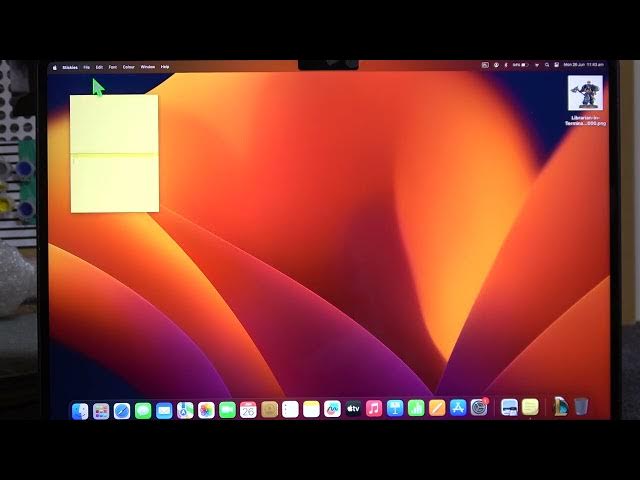This screenshot has height=480, width=640.
Task: Click the Stickies icon in Dock
Action: [x=530, y=407]
